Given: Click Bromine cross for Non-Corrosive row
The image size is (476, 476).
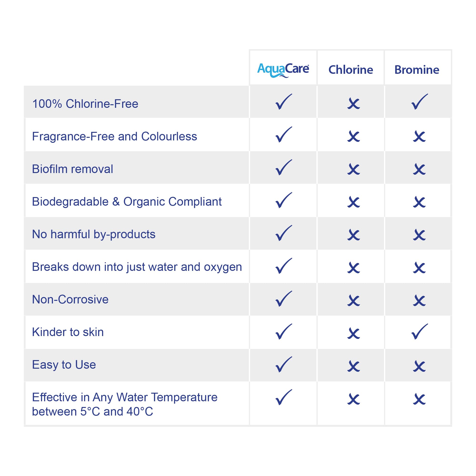Looking at the screenshot, I should pos(419,301).
